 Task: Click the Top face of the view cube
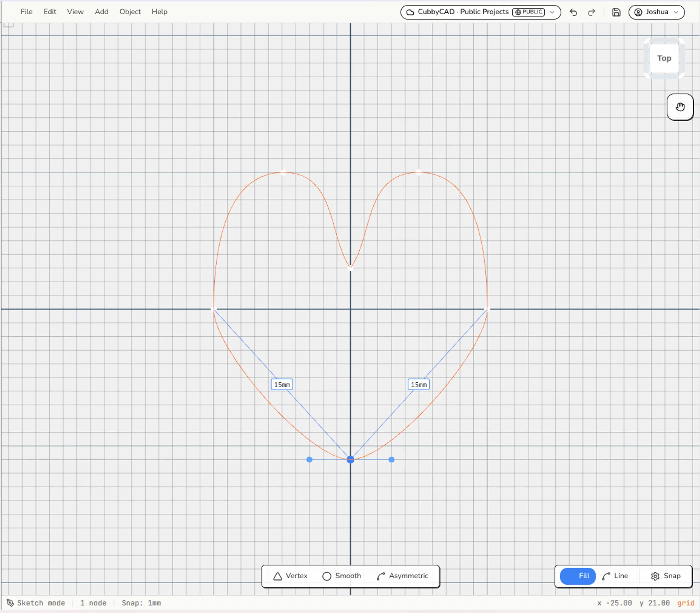tap(664, 58)
